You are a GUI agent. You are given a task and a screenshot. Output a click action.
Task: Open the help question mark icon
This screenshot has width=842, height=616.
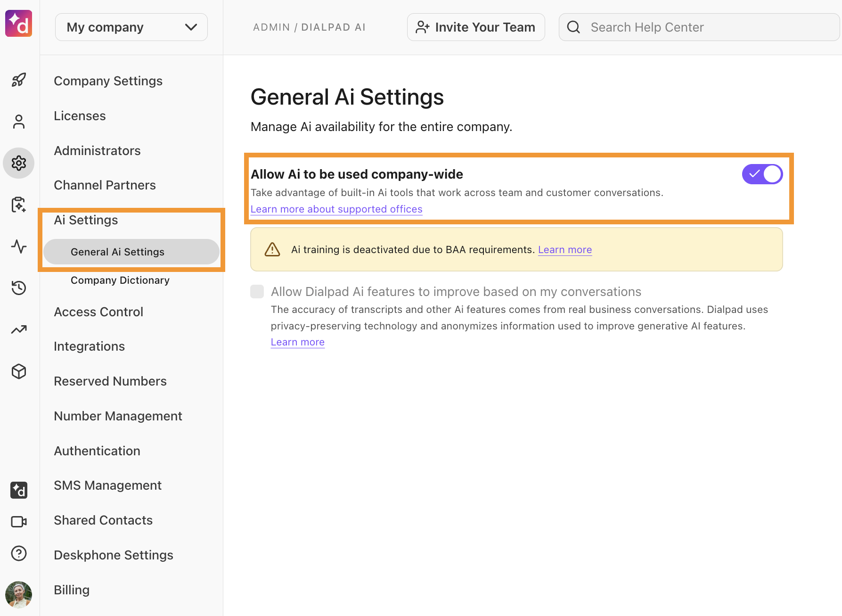click(19, 553)
